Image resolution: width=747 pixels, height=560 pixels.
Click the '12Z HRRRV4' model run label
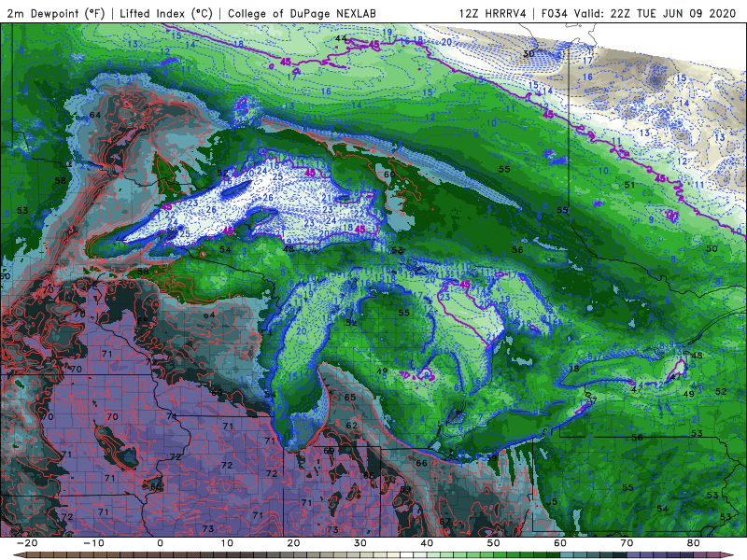[492, 13]
